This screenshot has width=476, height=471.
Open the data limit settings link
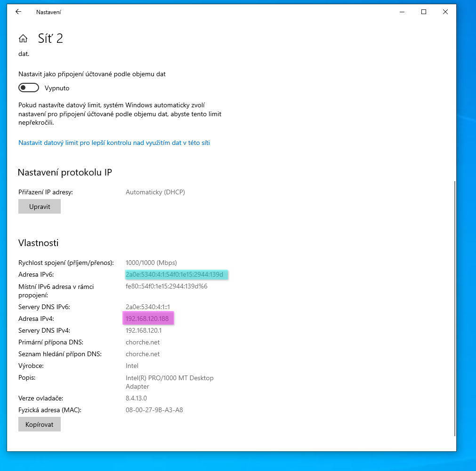[x=114, y=143]
